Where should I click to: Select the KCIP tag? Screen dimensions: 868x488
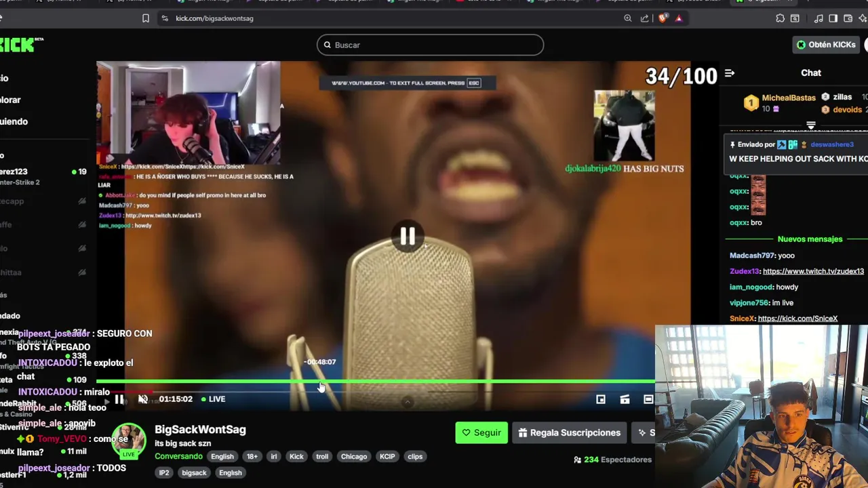pyautogui.click(x=387, y=456)
